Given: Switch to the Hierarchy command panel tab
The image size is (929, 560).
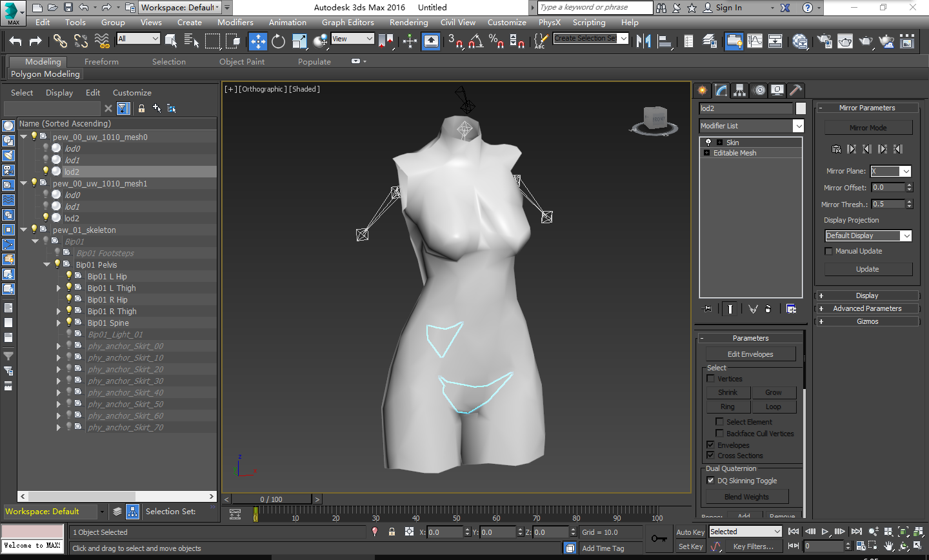Looking at the screenshot, I should [x=740, y=90].
